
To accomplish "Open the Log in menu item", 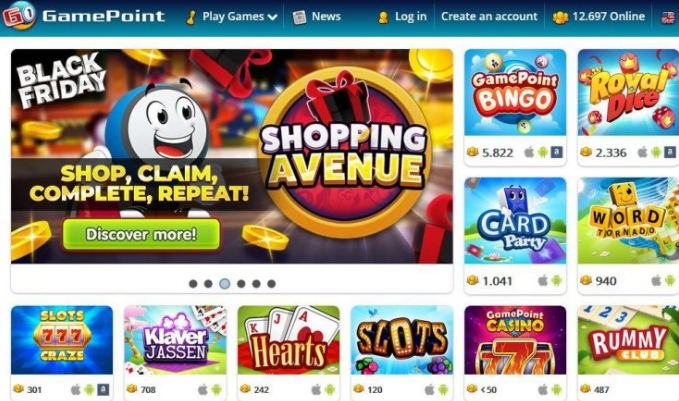I will point(402,17).
